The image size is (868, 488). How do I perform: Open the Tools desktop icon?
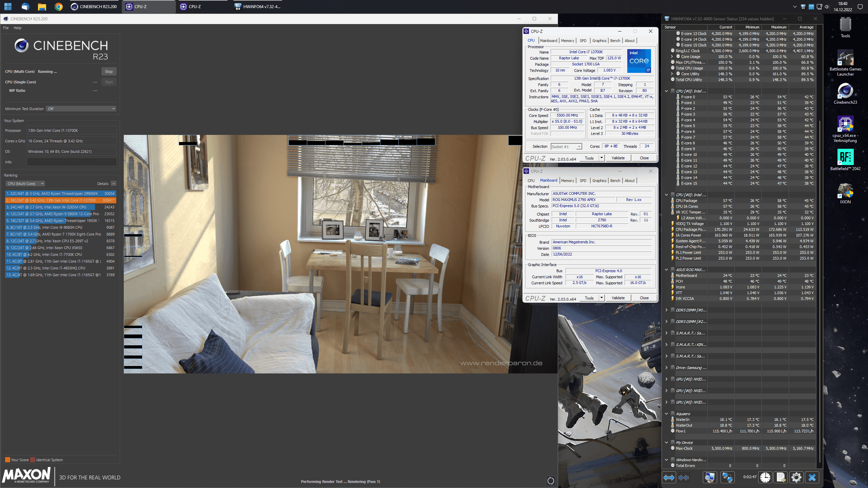[845, 28]
